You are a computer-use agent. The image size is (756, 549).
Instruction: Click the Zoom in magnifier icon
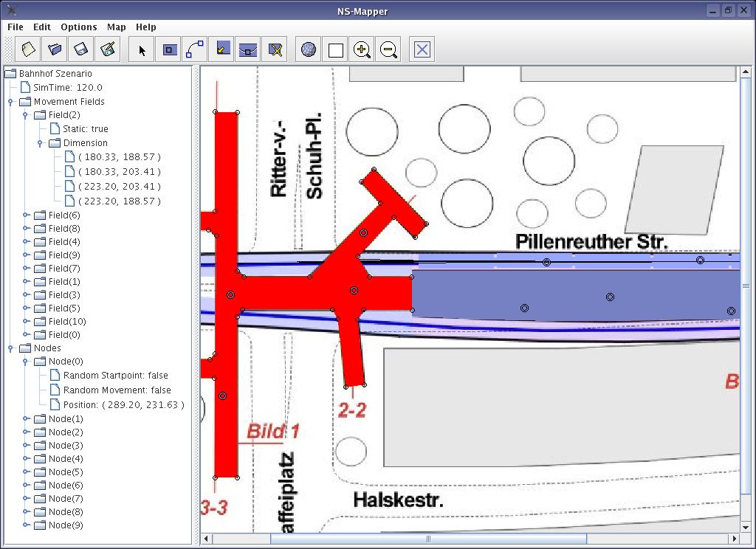362,49
